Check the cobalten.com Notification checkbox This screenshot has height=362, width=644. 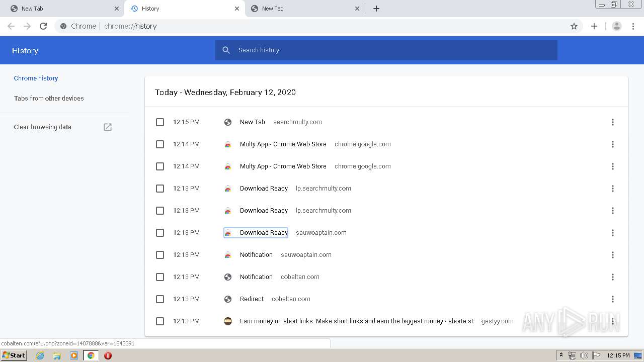(x=160, y=277)
